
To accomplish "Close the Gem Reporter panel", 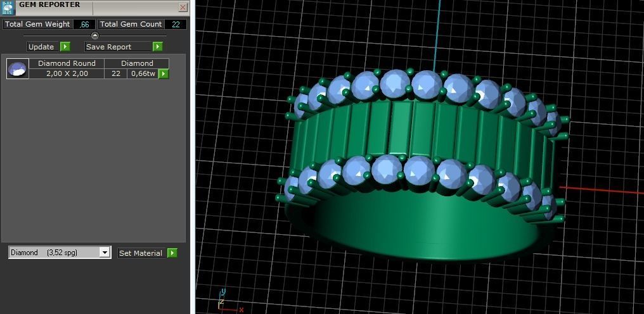I will [183, 8].
